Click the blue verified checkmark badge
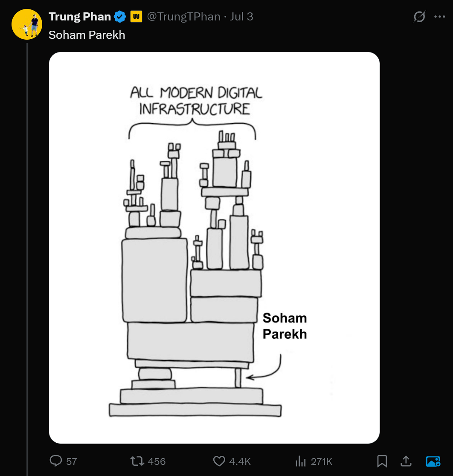The height and width of the screenshot is (476, 453). [x=120, y=17]
